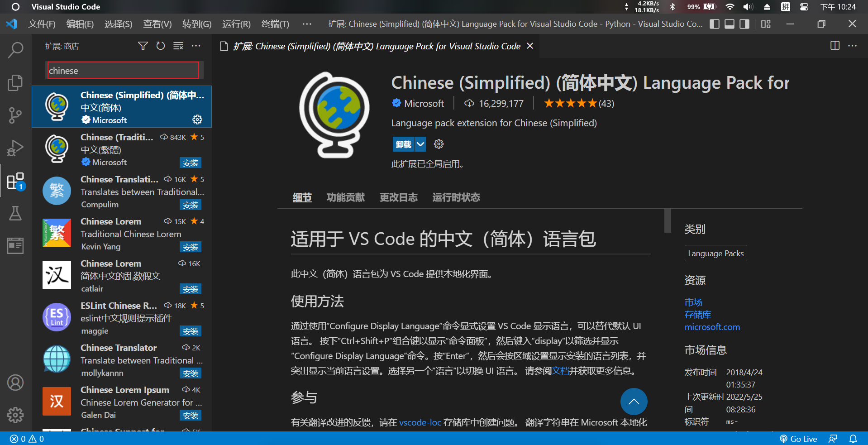Screen dimensions: 868x445
Task: Open the Testing (beaker) view
Action: tap(15, 213)
